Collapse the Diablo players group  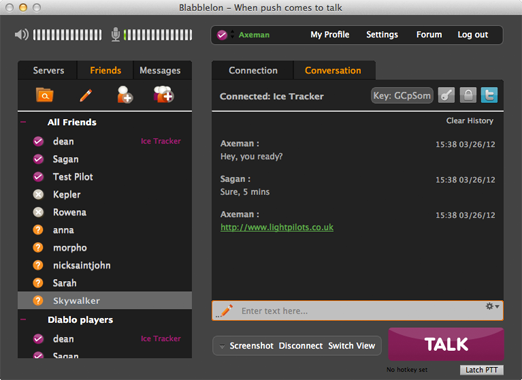[23, 320]
